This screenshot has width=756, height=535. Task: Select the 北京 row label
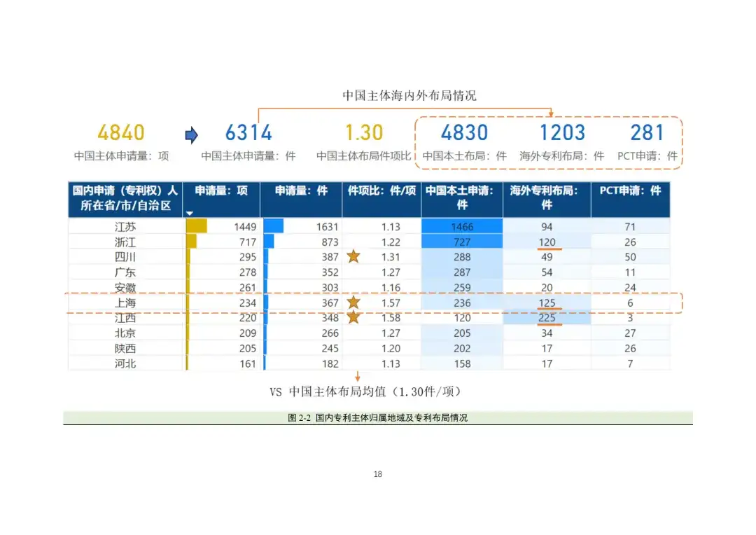pos(125,333)
